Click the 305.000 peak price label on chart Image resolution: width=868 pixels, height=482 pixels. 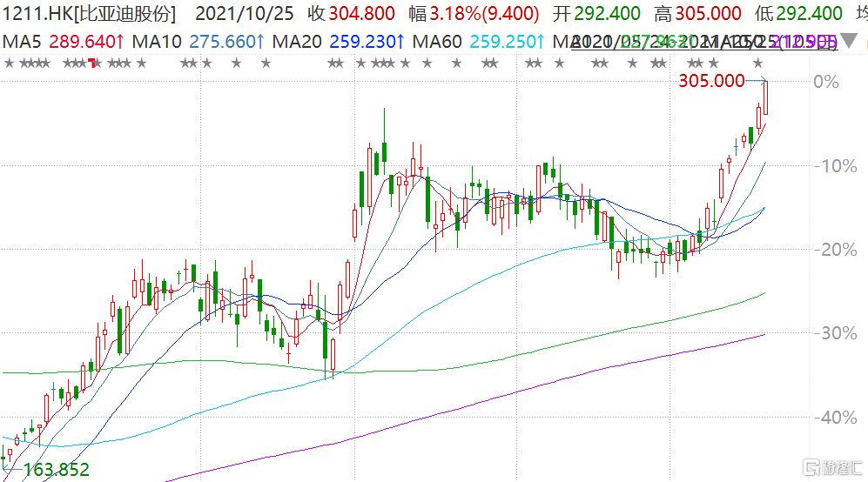pyautogui.click(x=711, y=81)
